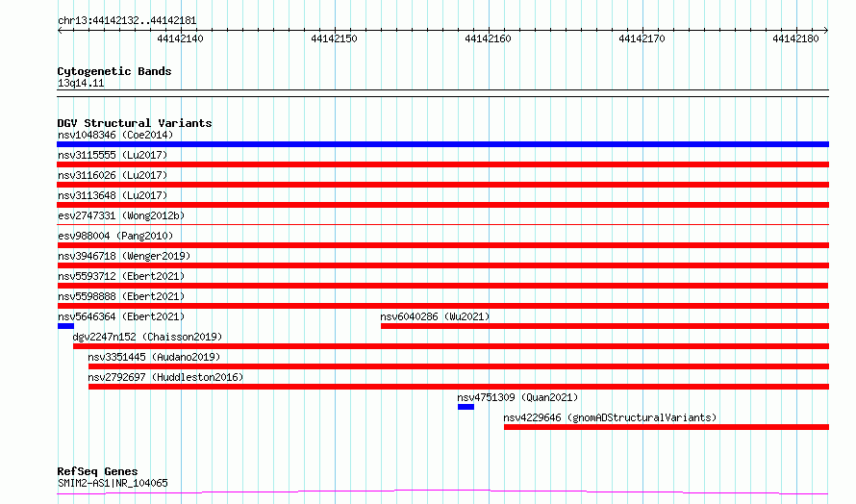Open nsv3351445 (Audano2019) label
This screenshot has height=504, width=856.
point(154,357)
